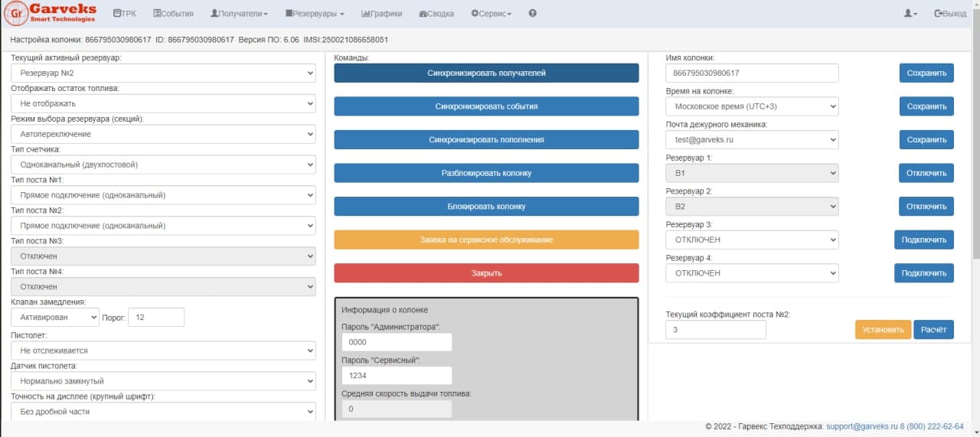Click the red Закрыть button

coord(486,273)
